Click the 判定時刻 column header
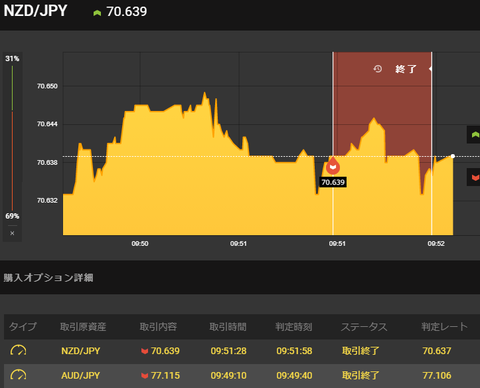 click(294, 327)
